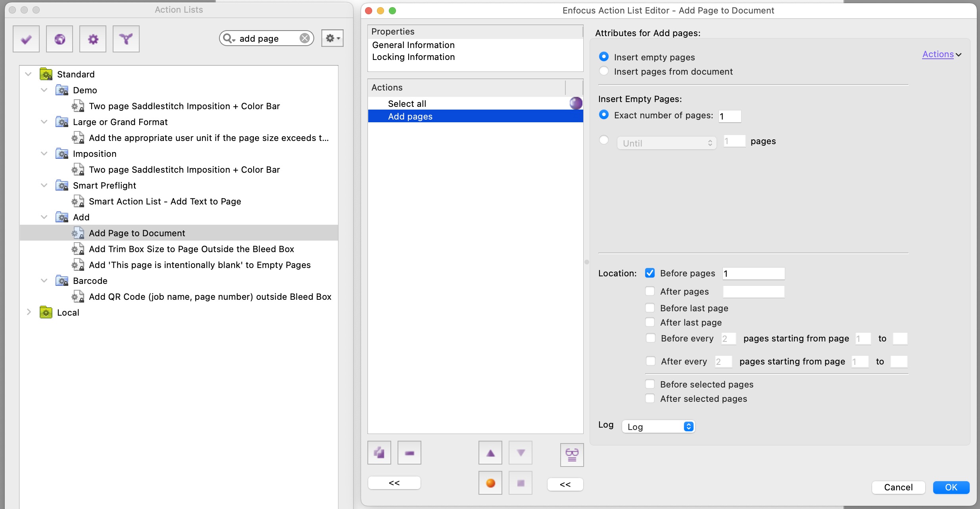Enable After last page location option

(x=650, y=322)
